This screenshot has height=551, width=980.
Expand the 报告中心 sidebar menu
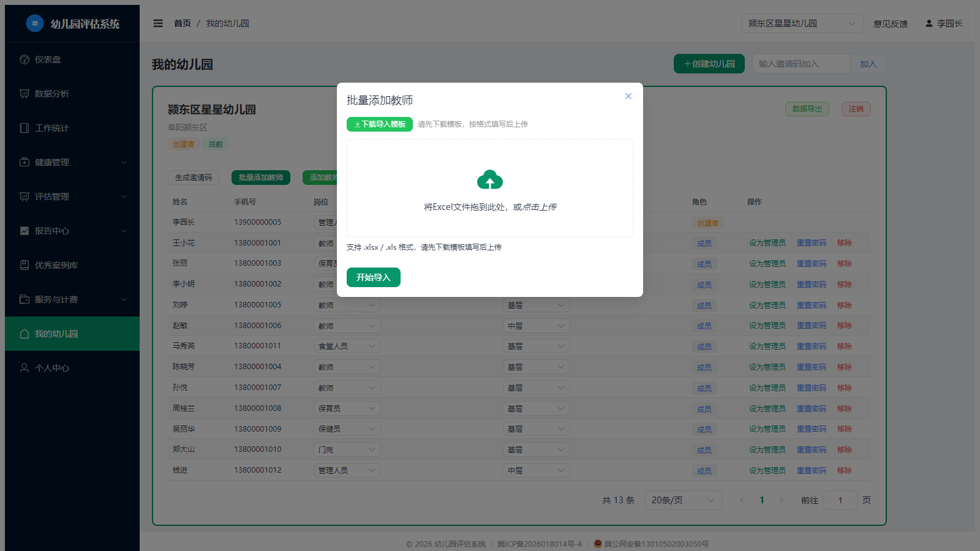click(72, 231)
